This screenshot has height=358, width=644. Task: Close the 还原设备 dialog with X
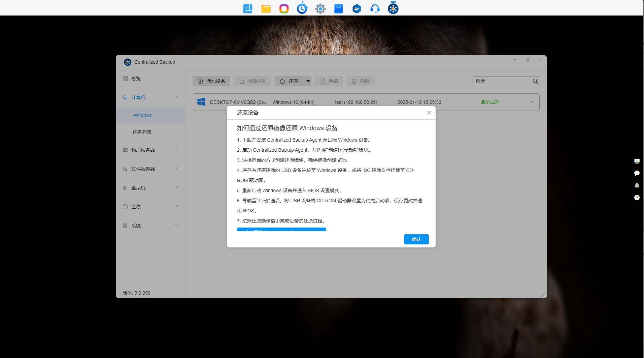click(x=429, y=113)
